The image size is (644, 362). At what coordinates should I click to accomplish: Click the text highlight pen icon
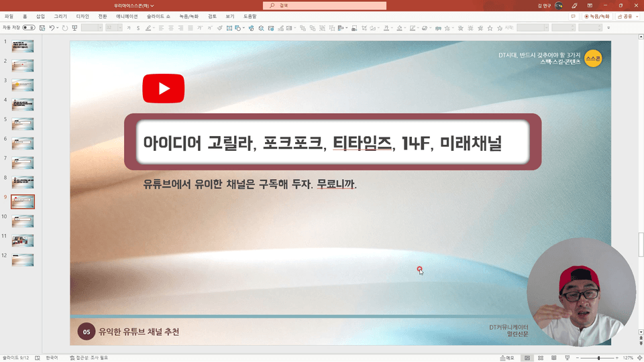click(x=148, y=28)
